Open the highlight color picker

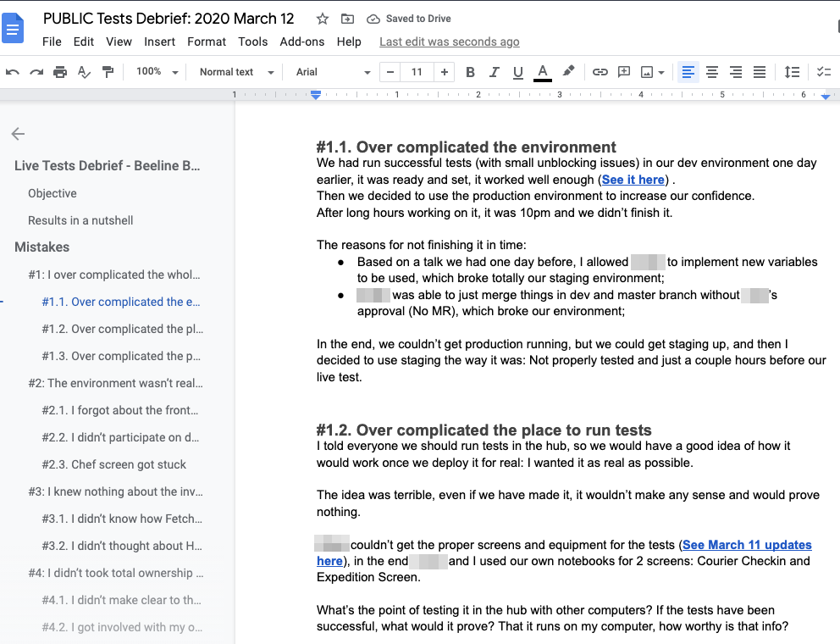coord(568,71)
